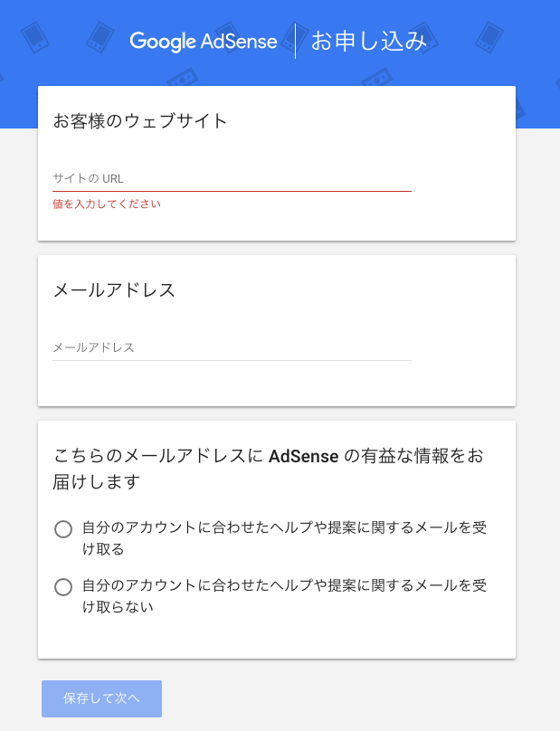
Task: Click the bold AdSense word in the heading
Action: click(x=303, y=455)
